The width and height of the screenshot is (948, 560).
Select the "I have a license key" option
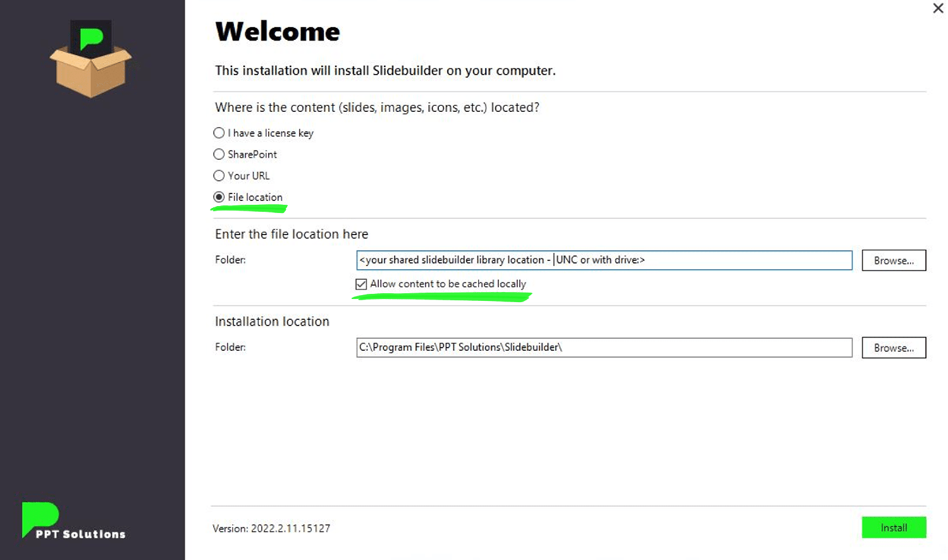(218, 133)
